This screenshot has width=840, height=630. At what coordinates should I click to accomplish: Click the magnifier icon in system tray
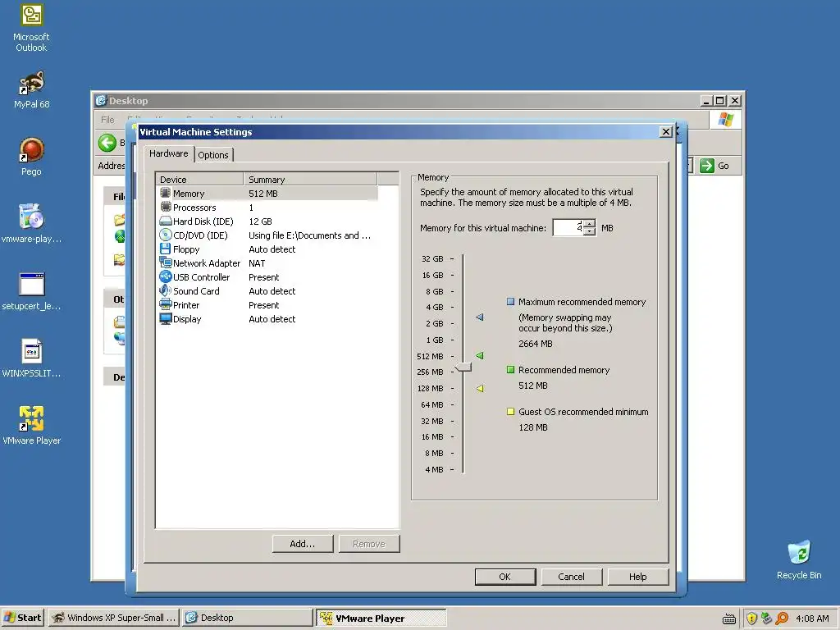tap(782, 619)
